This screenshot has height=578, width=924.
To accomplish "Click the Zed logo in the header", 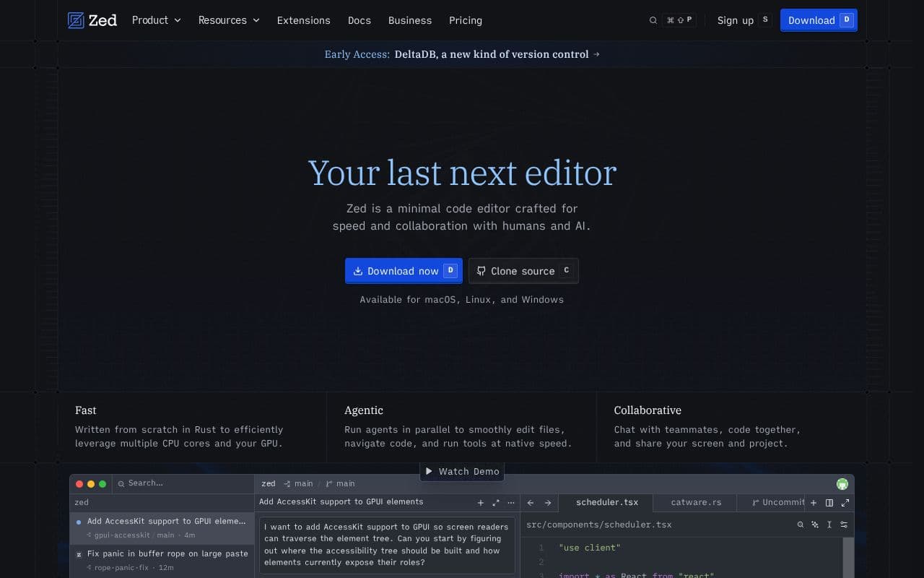I will click(92, 20).
